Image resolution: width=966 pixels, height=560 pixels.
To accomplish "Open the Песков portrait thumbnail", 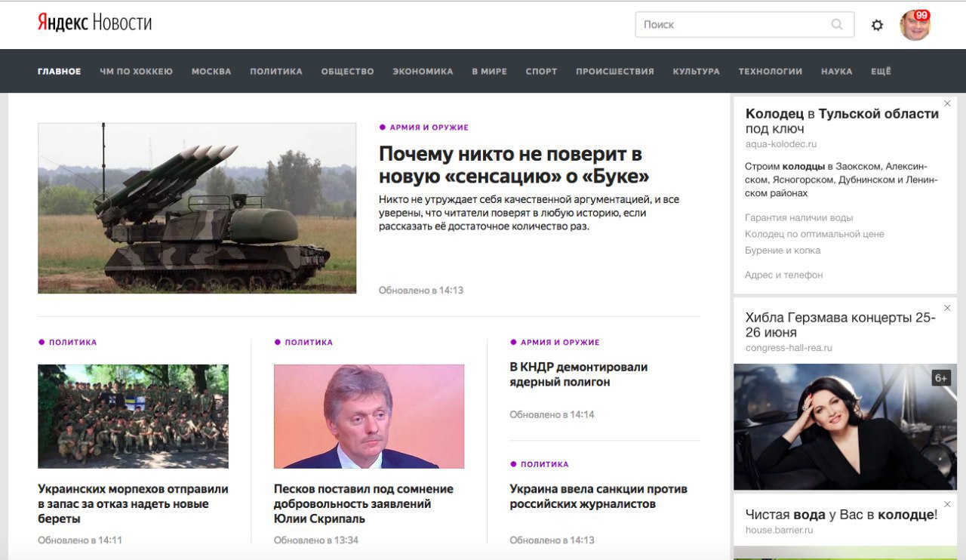I will pos(369,417).
